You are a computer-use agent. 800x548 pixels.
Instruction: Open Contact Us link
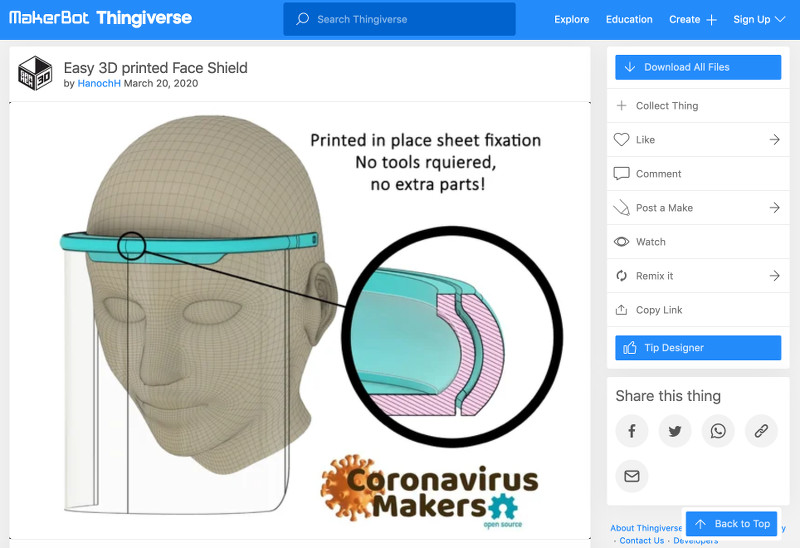coord(641,540)
